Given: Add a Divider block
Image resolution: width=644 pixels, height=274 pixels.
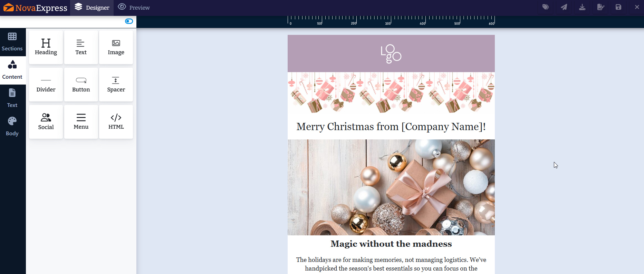Looking at the screenshot, I should click(46, 85).
